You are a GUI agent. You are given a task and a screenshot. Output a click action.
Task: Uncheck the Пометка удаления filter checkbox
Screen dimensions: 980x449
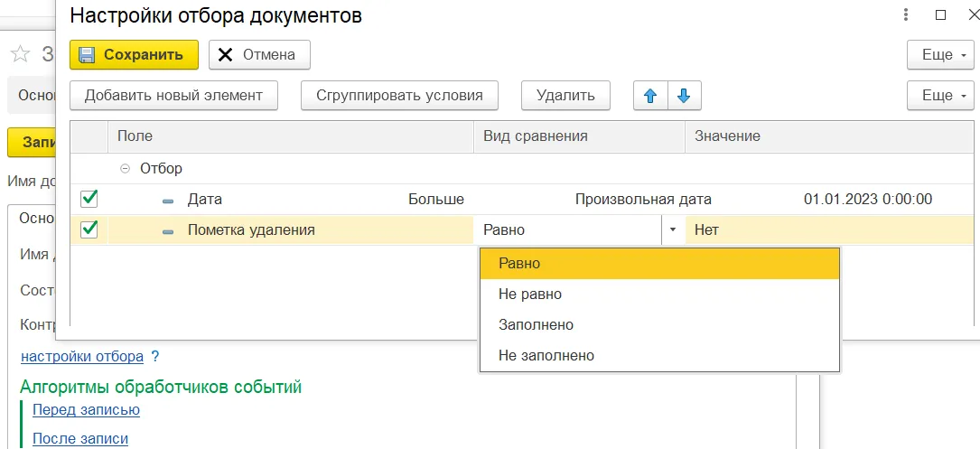(89, 229)
